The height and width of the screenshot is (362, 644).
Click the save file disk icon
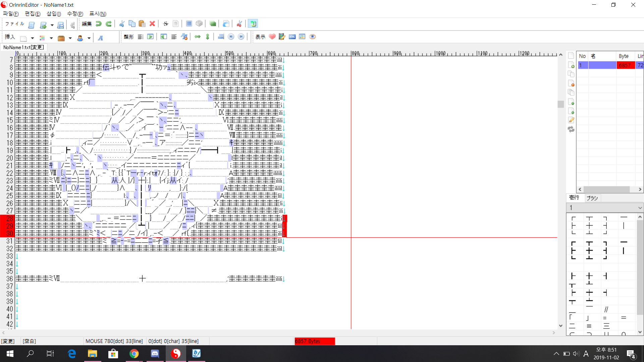61,25
